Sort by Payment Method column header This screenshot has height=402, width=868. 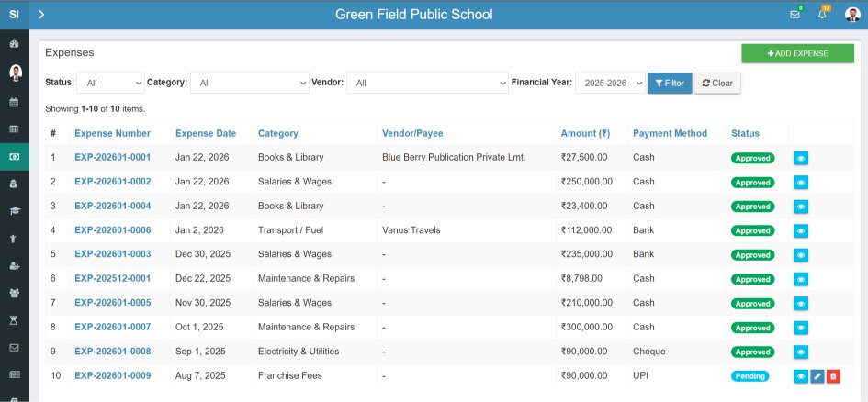(670, 133)
